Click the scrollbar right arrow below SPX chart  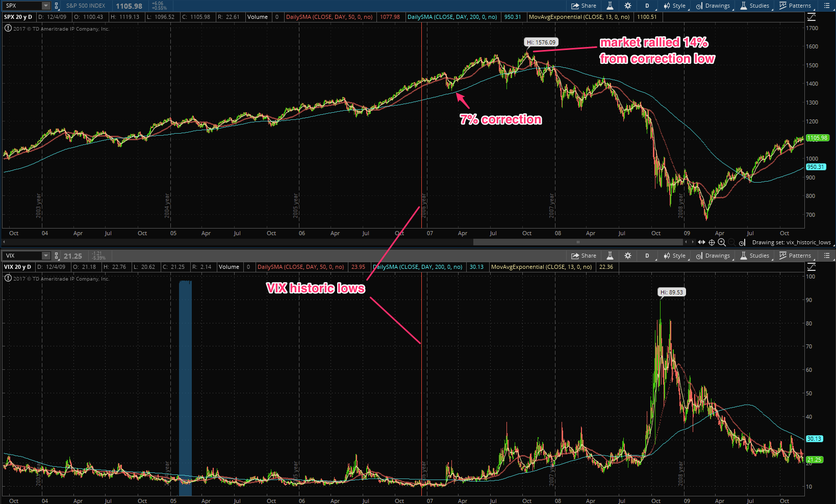pos(692,242)
